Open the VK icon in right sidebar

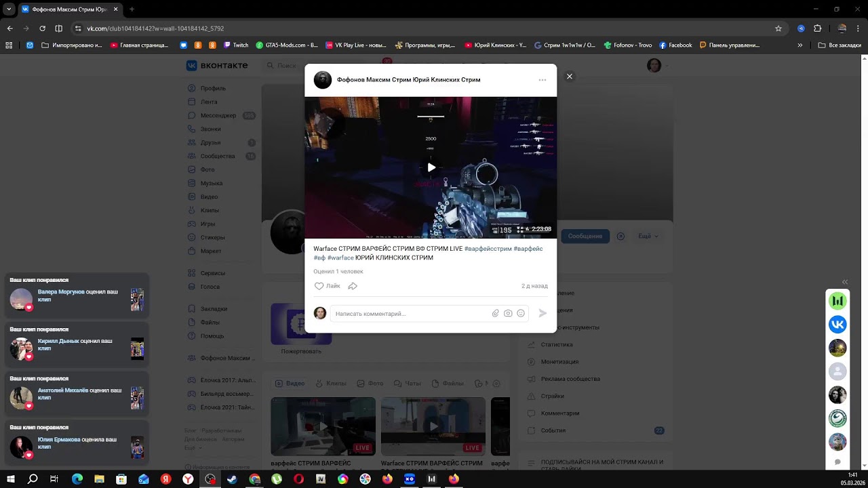837,324
